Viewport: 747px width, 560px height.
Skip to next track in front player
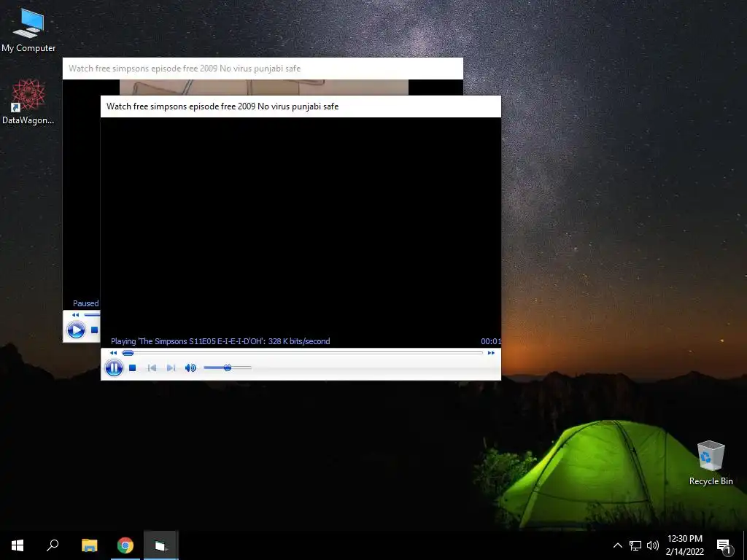pyautogui.click(x=171, y=367)
